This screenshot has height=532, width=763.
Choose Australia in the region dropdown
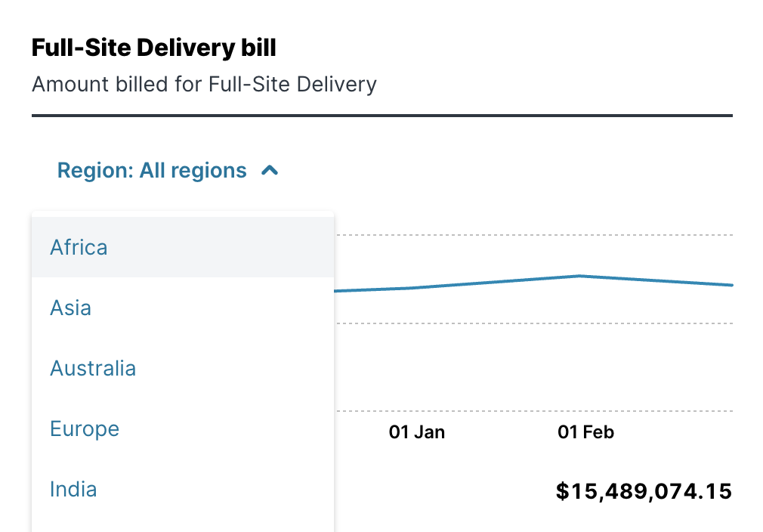point(93,368)
